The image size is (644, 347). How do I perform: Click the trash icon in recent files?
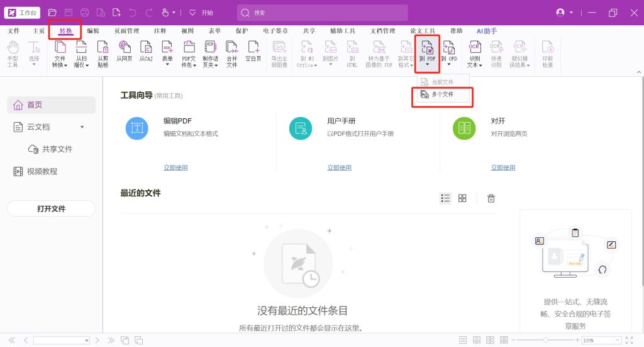pos(491,198)
